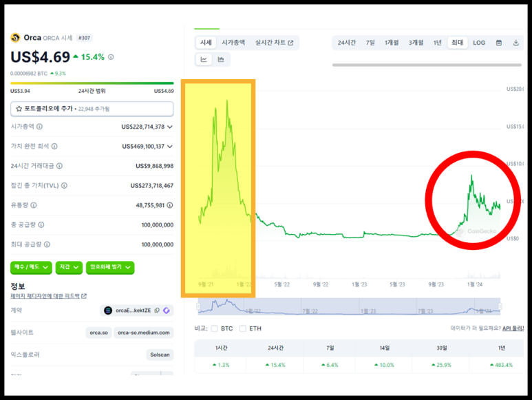The image size is (532, 400).
Task: Select the candlestick chart view icon
Action: (221, 59)
